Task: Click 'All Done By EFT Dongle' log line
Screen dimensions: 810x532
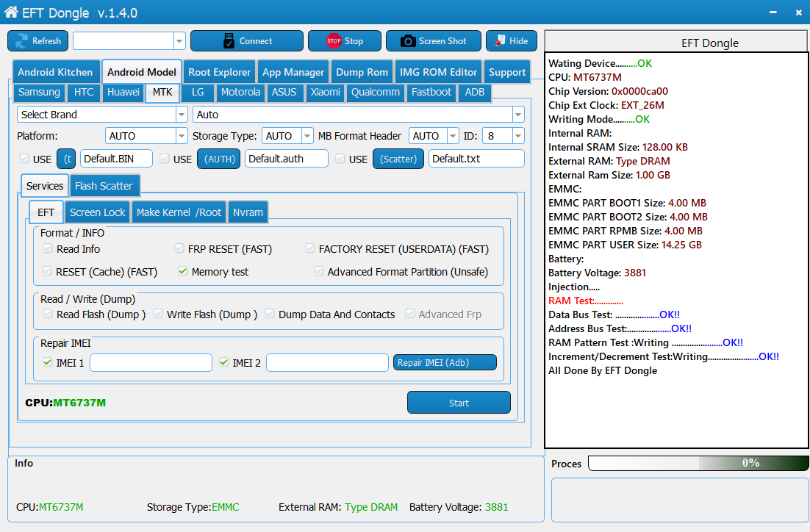Action: click(603, 370)
